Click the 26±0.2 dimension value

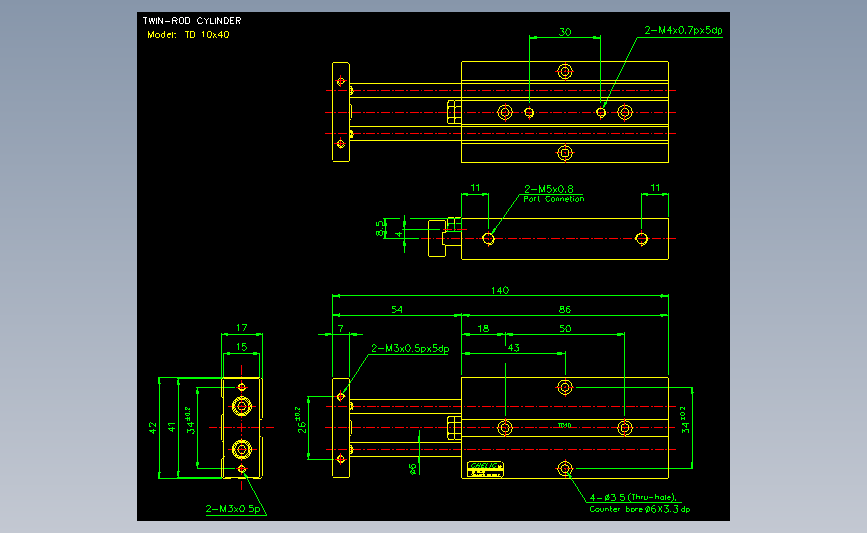[301, 420]
